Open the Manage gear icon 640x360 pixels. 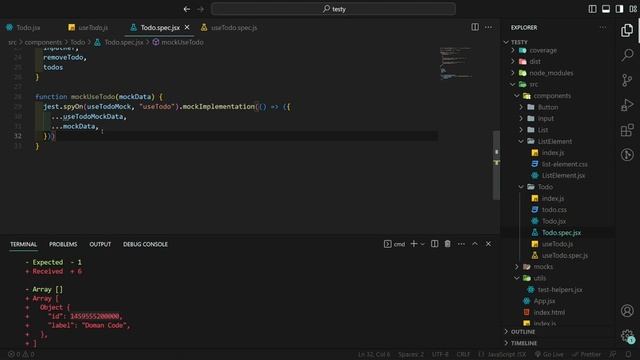[x=627, y=336]
